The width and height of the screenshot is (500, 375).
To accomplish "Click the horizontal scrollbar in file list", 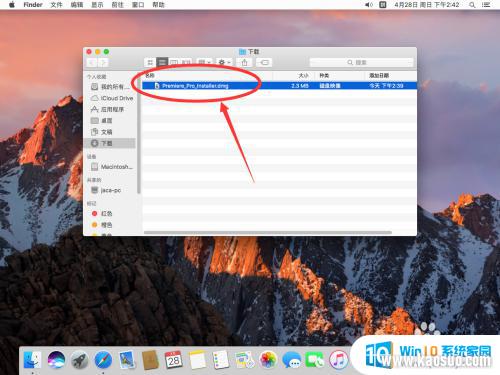I will coord(268,232).
